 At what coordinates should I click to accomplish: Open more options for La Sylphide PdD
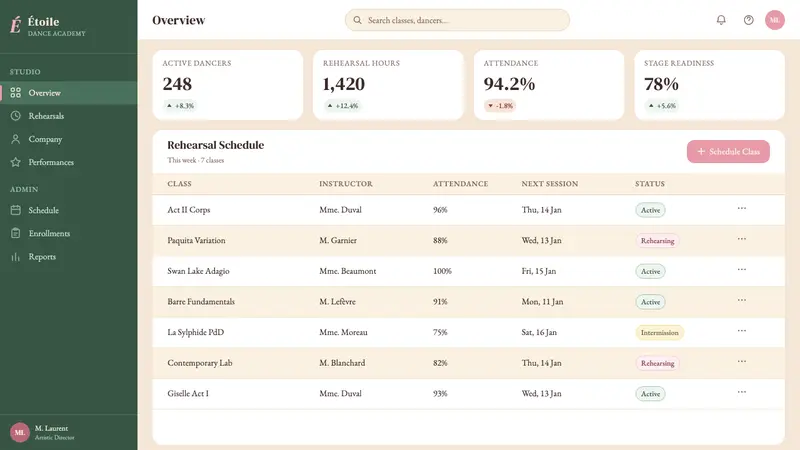[742, 331]
